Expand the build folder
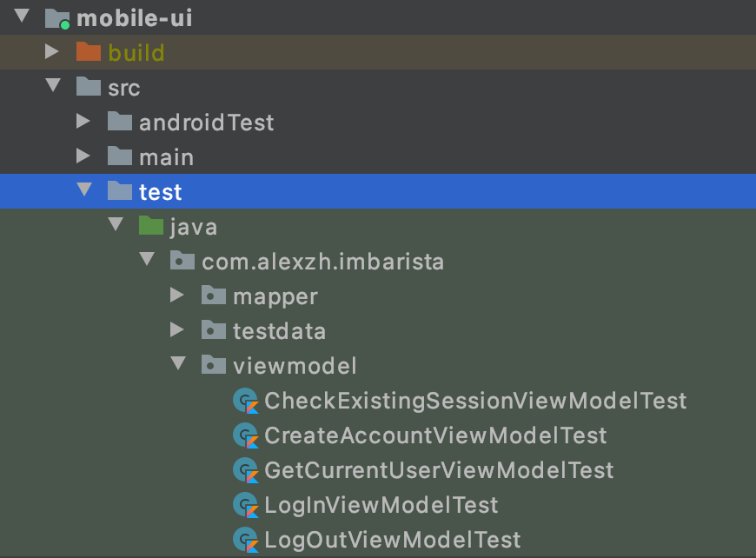 tap(52, 52)
